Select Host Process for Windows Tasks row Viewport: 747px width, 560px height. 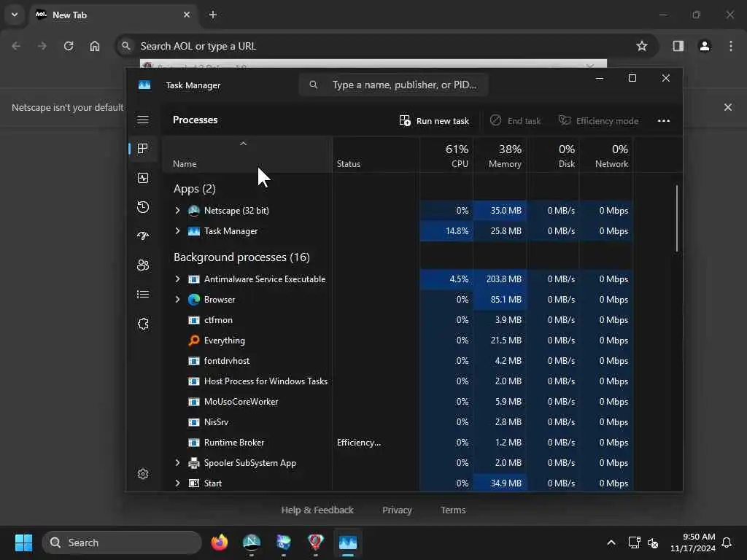point(398,381)
